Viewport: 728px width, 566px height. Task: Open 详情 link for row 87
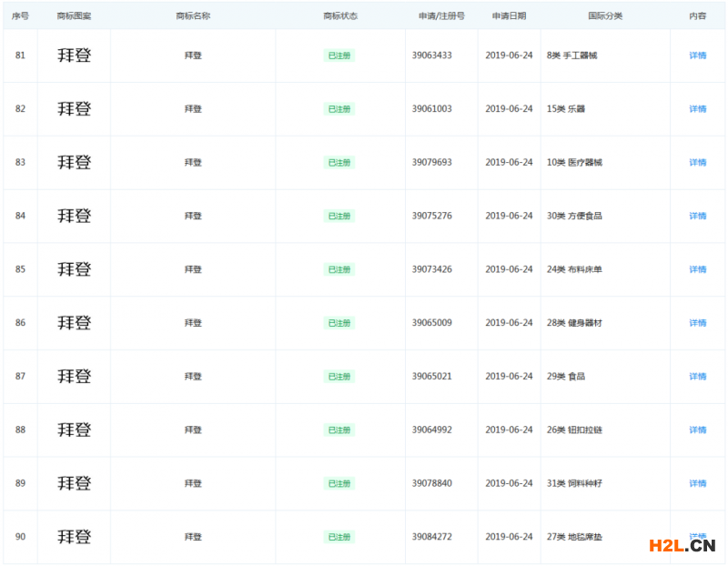point(697,376)
